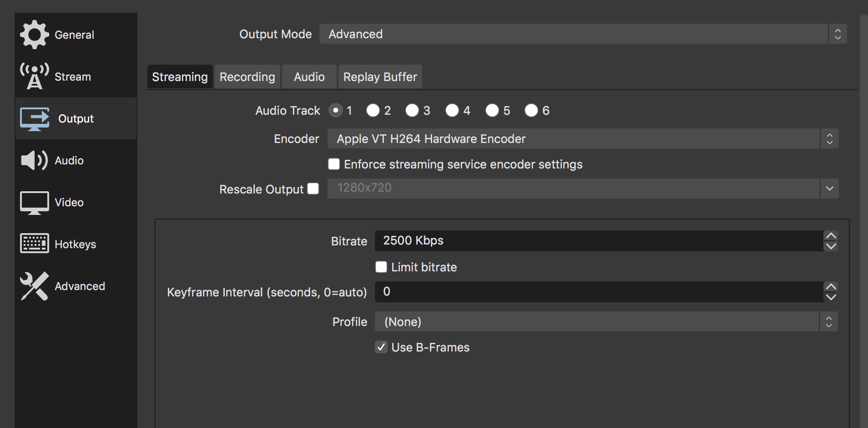868x428 pixels.
Task: Select the Video monitor icon
Action: click(x=34, y=203)
